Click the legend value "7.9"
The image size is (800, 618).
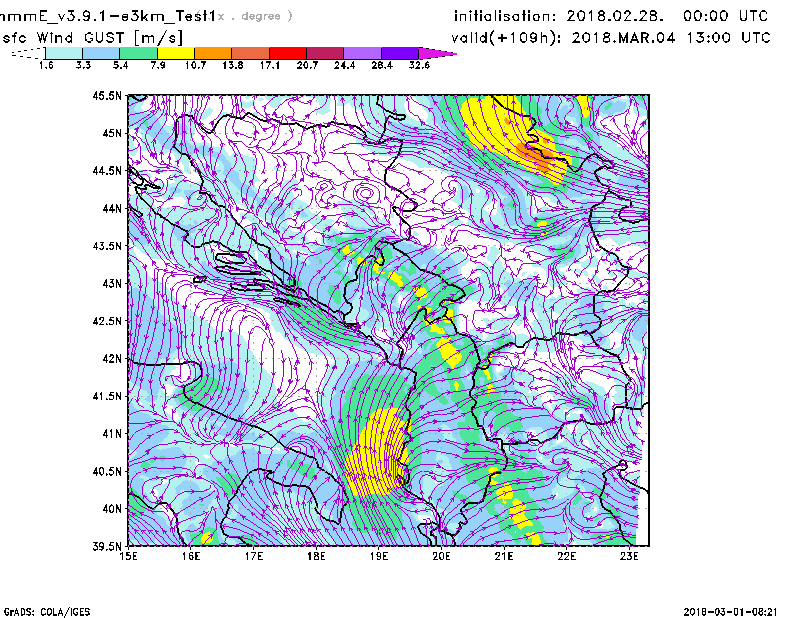(158, 65)
